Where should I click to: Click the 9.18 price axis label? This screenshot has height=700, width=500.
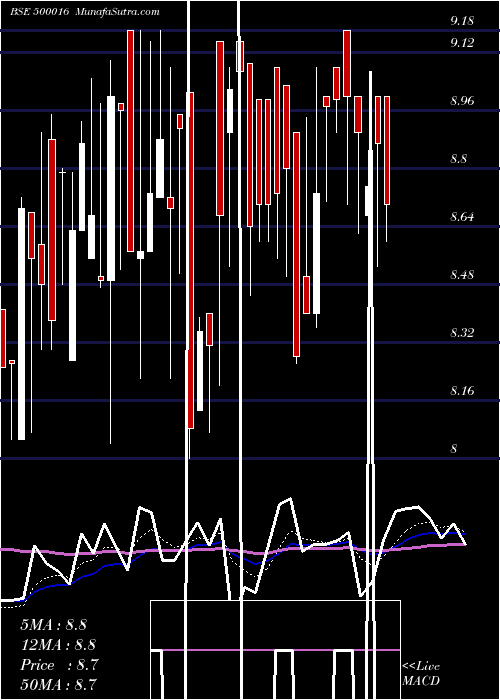pos(462,21)
